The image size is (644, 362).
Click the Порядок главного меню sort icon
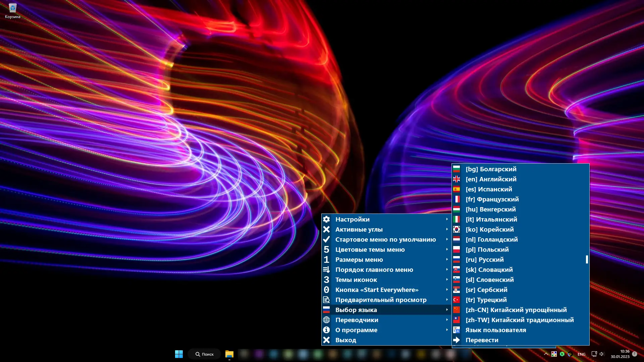326,269
